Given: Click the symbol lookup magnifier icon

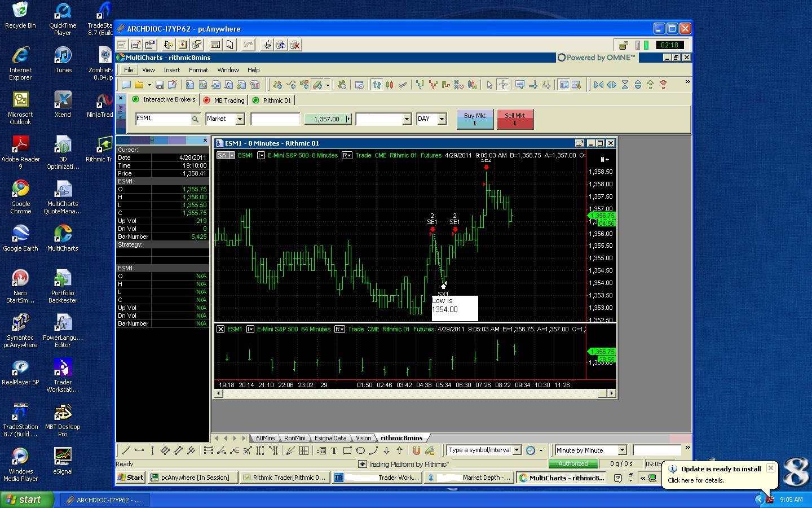Looking at the screenshot, I should [195, 119].
